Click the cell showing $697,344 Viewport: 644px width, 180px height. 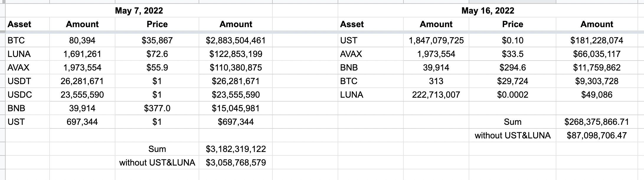pos(236,122)
